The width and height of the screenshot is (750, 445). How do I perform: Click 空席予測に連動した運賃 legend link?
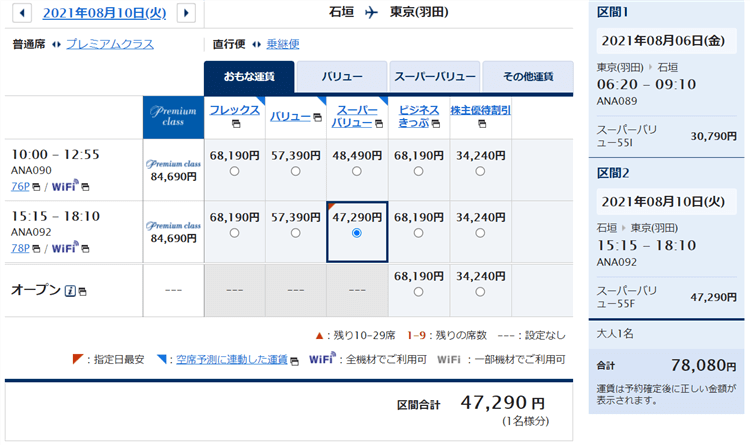[x=228, y=359]
